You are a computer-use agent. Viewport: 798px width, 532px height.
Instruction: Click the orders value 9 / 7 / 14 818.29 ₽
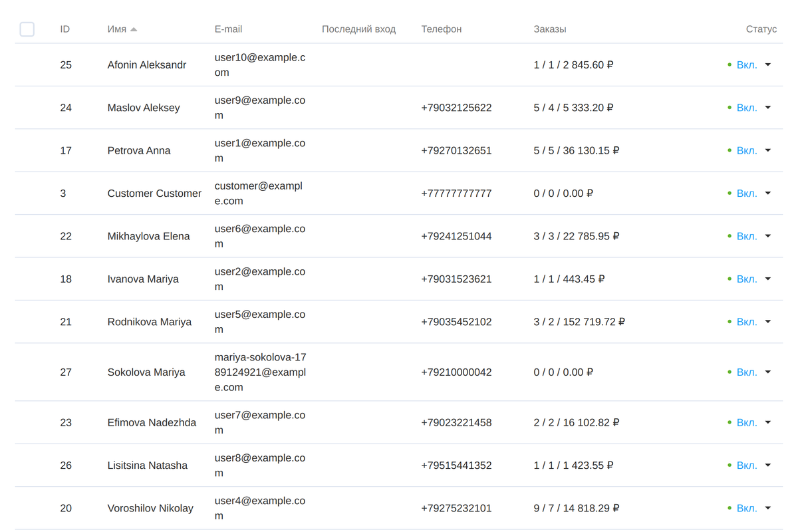[577, 509]
